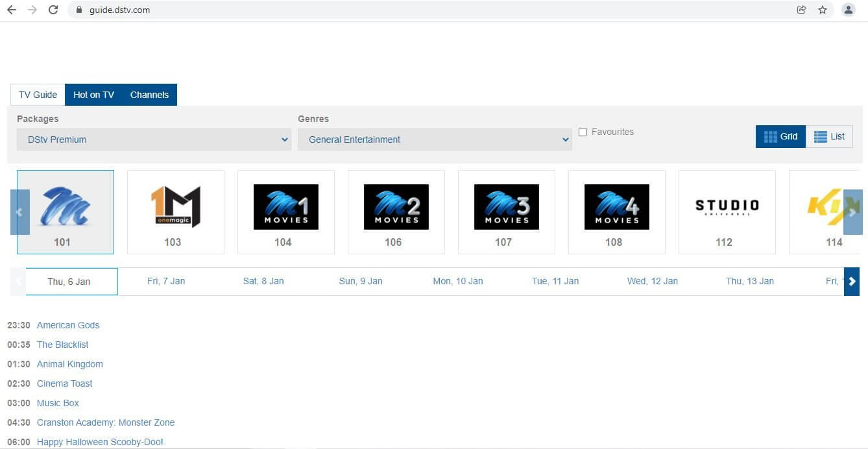Open the Music Box programme link
The image size is (868, 449).
coord(58,403)
